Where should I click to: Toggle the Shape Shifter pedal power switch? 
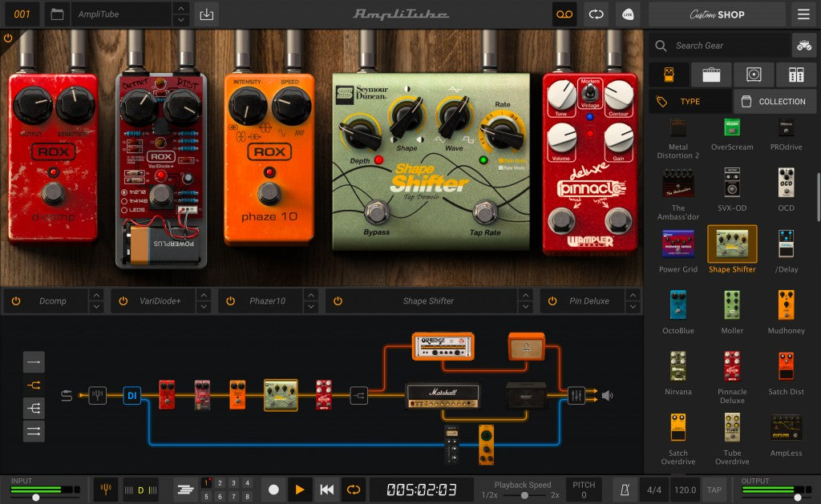[x=339, y=300]
